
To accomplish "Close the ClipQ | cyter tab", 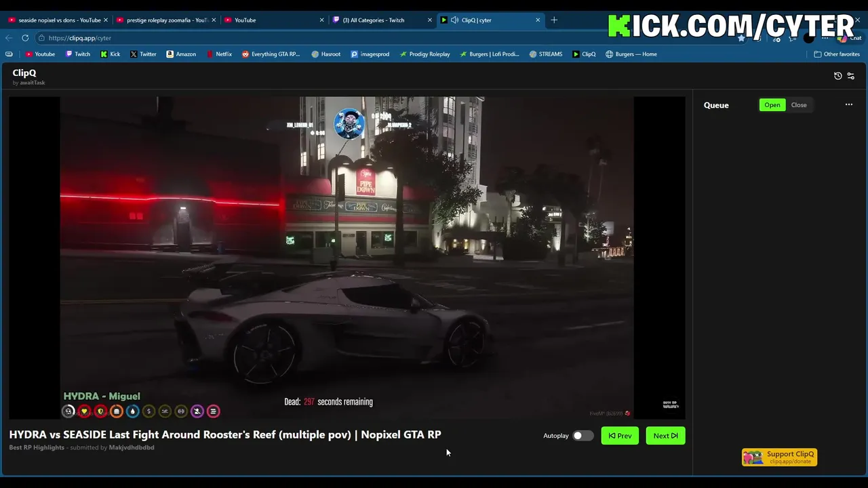I will (538, 20).
